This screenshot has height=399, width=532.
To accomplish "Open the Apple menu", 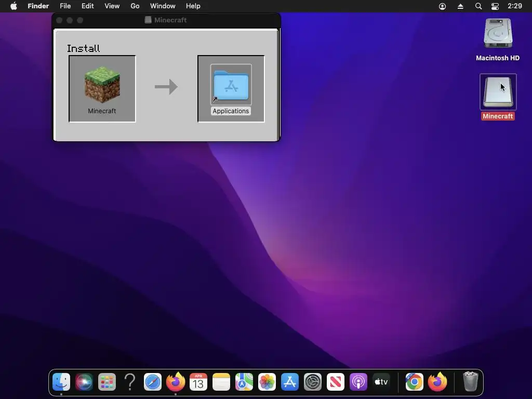I will (14, 6).
